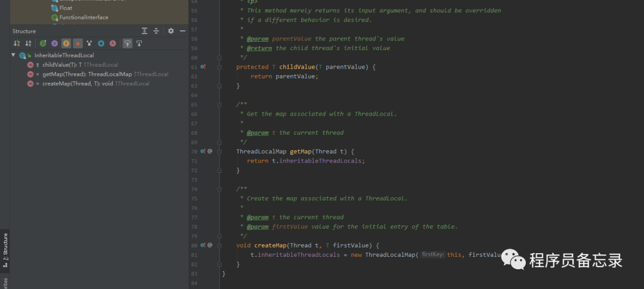The height and width of the screenshot is (289, 644).
Task: Click the method icon beside createMap(Thread, T)
Action: coord(30,83)
